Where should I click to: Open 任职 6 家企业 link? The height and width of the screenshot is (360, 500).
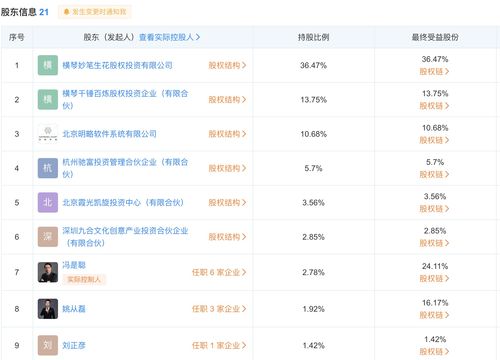click(x=219, y=272)
